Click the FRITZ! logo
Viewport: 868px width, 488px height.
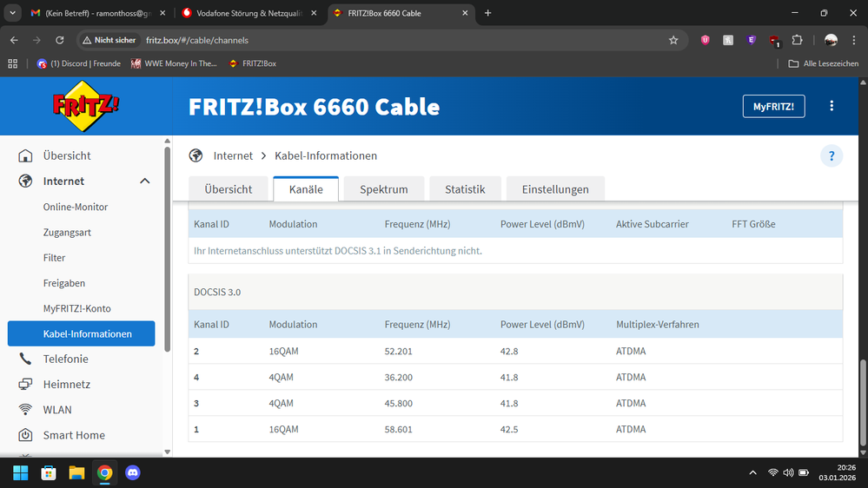[x=85, y=106]
